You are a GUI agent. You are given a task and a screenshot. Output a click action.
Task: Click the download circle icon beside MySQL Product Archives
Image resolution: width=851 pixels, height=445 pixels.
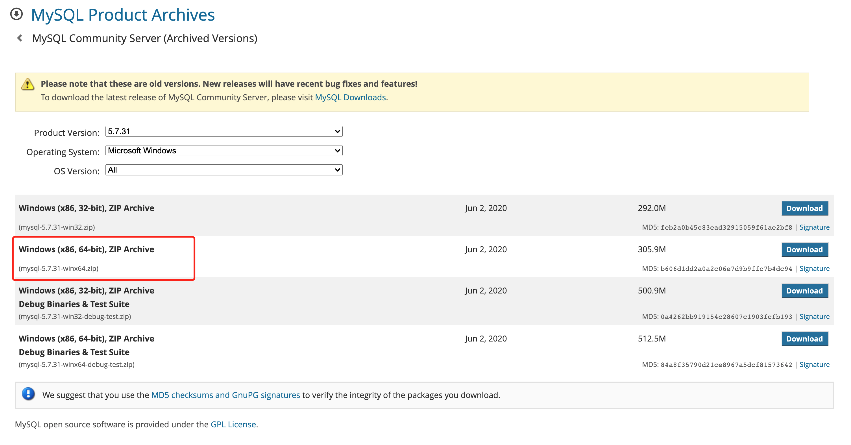tap(16, 15)
